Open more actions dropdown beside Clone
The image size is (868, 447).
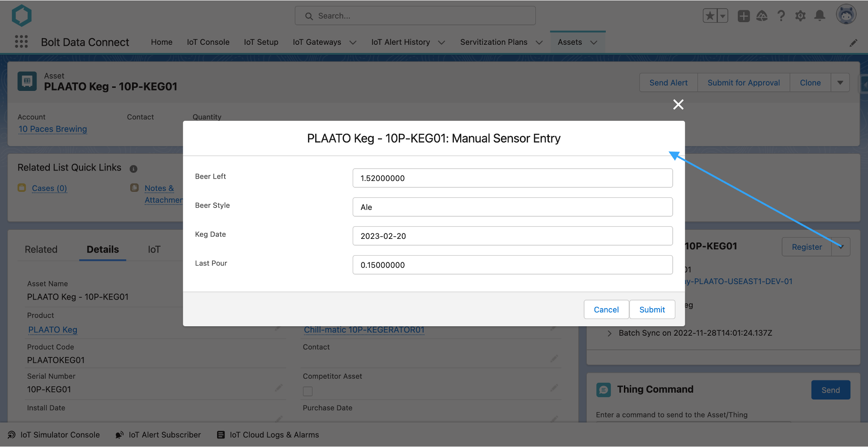[840, 83]
